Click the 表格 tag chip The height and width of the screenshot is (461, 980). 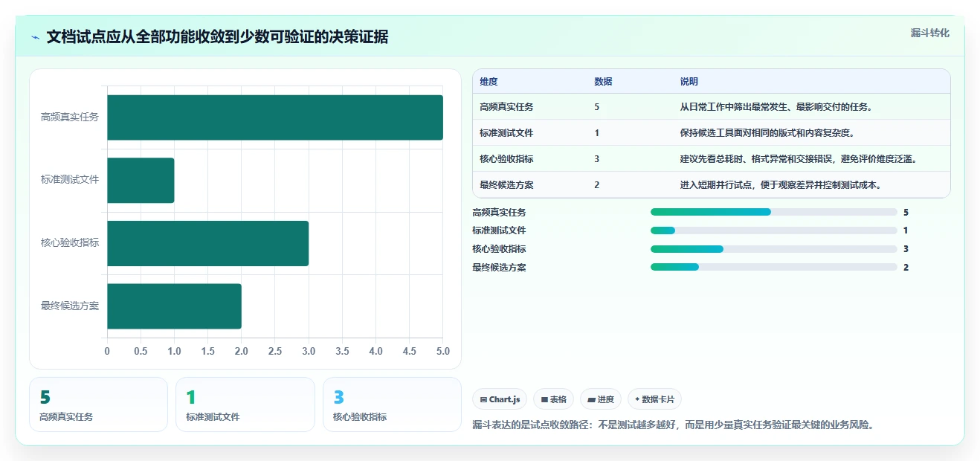click(554, 399)
